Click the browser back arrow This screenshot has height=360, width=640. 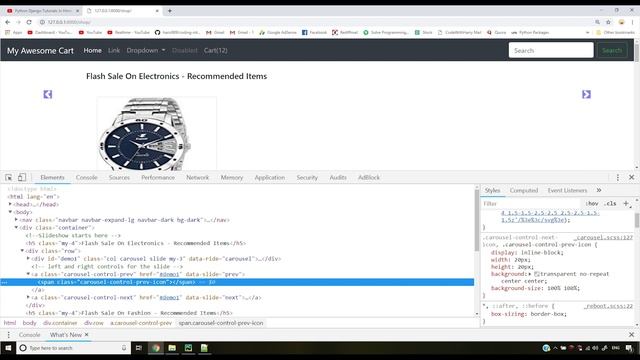(x=7, y=22)
